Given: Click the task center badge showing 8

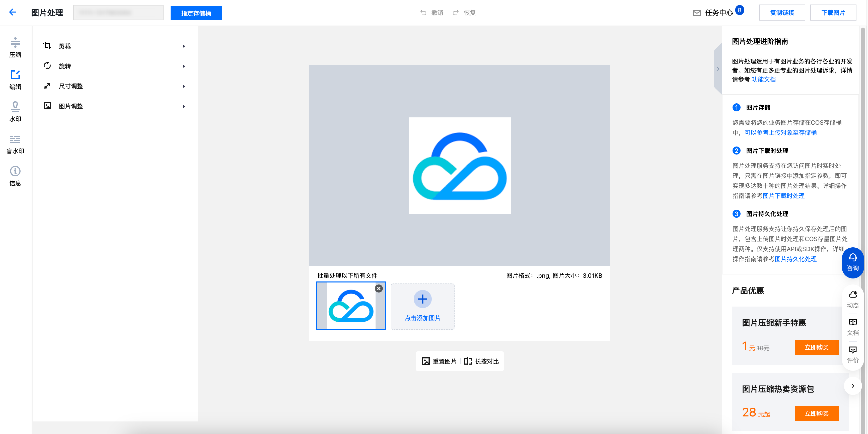Looking at the screenshot, I should 739,10.
